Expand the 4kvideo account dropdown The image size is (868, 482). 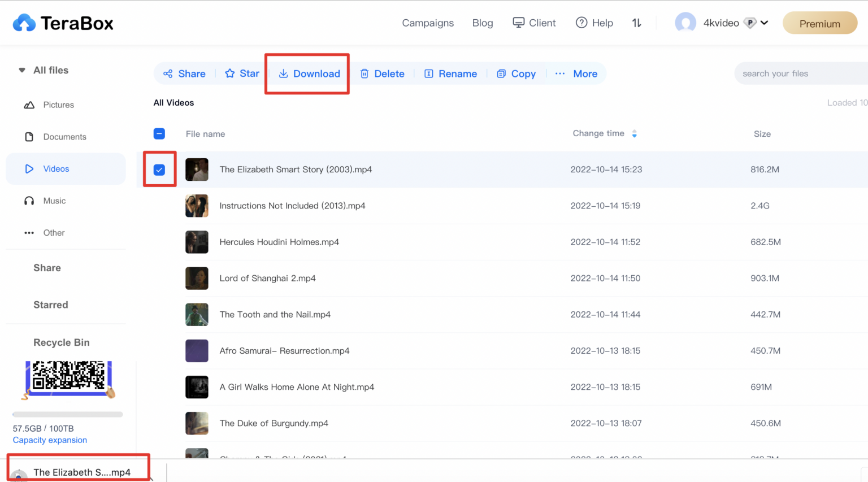click(765, 23)
